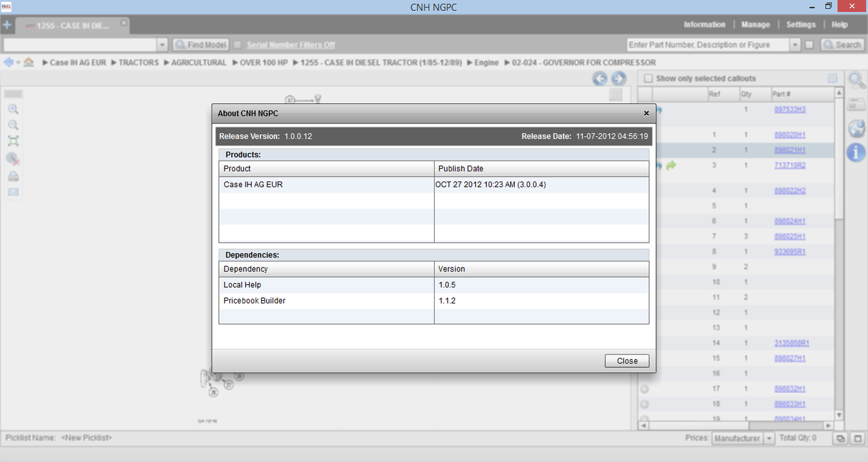This screenshot has height=462, width=868.
Task: Open the card/picklist sidebar icon
Action: 856,104
